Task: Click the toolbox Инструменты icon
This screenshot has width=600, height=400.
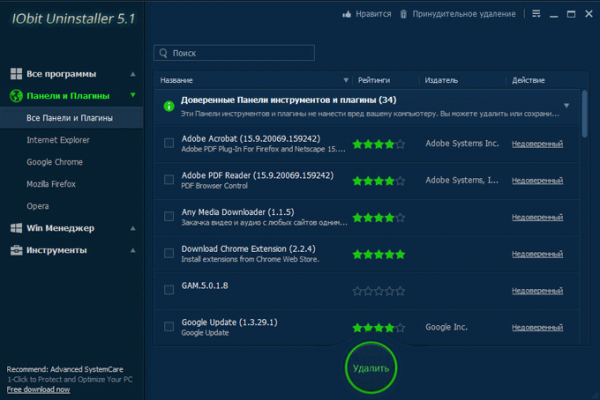Action: [x=16, y=250]
